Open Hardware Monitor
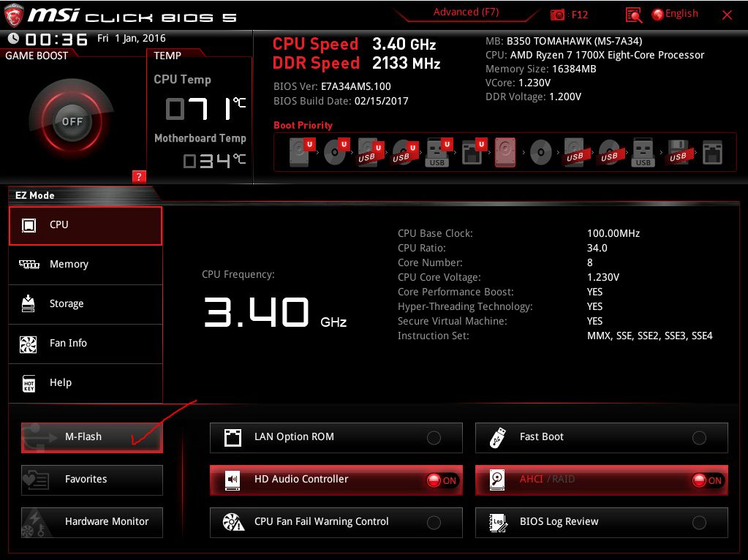 pos(92,522)
